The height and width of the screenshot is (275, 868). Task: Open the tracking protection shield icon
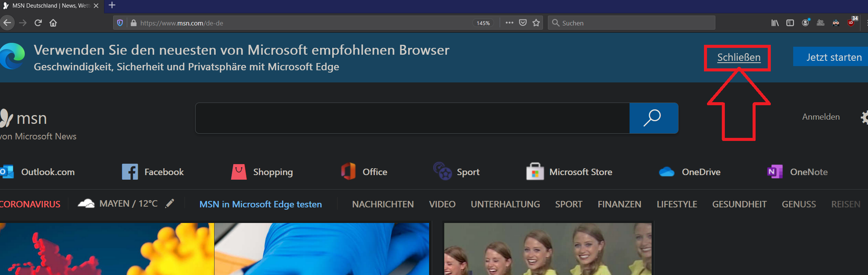tap(120, 23)
